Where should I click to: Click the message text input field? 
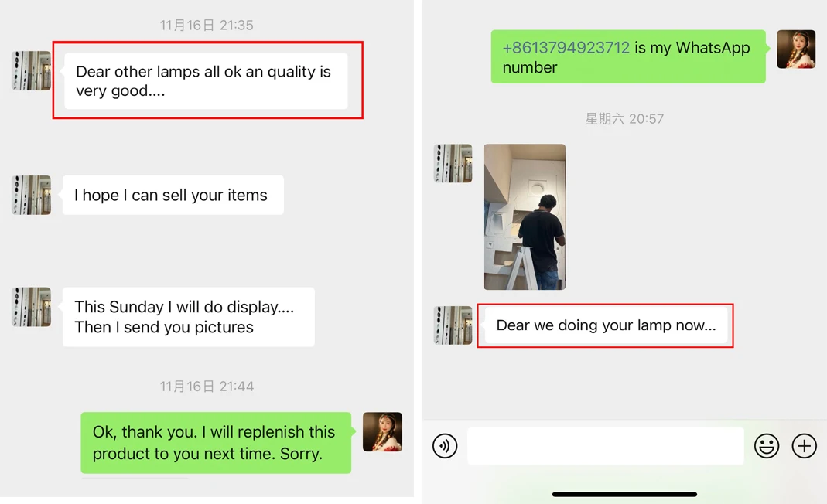tap(606, 446)
